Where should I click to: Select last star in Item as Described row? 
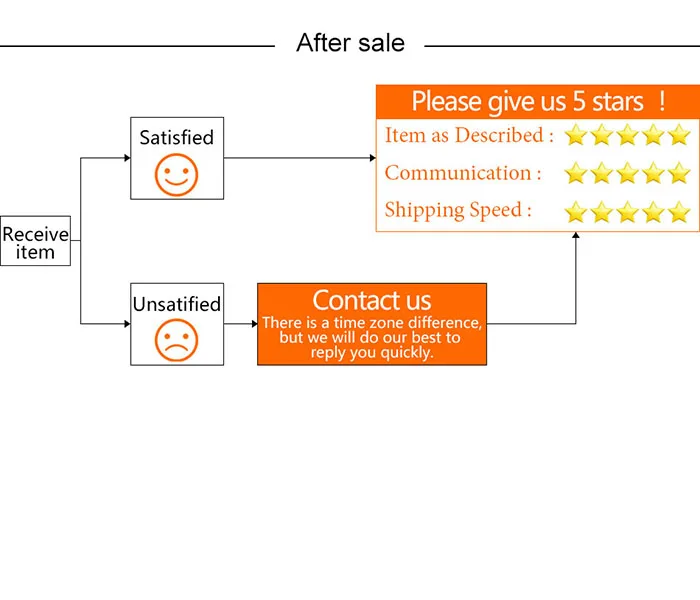[x=679, y=135]
